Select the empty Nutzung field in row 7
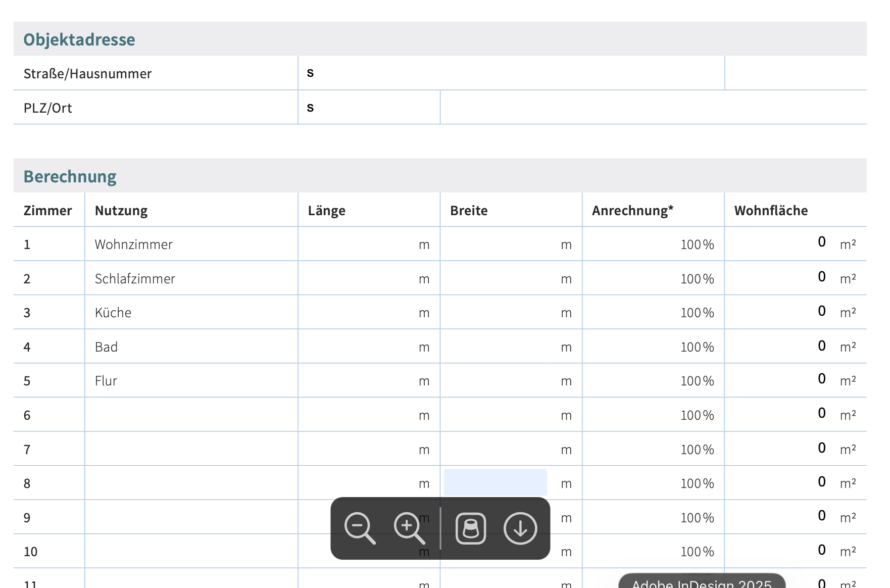Image resolution: width=890 pixels, height=588 pixels. coord(191,449)
